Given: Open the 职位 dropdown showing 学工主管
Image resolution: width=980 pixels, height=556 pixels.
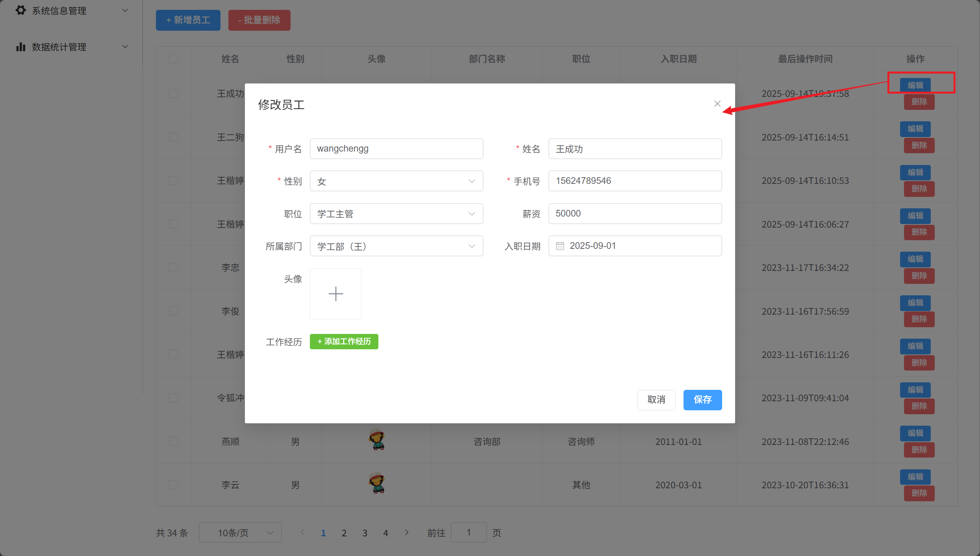Looking at the screenshot, I should [x=396, y=214].
